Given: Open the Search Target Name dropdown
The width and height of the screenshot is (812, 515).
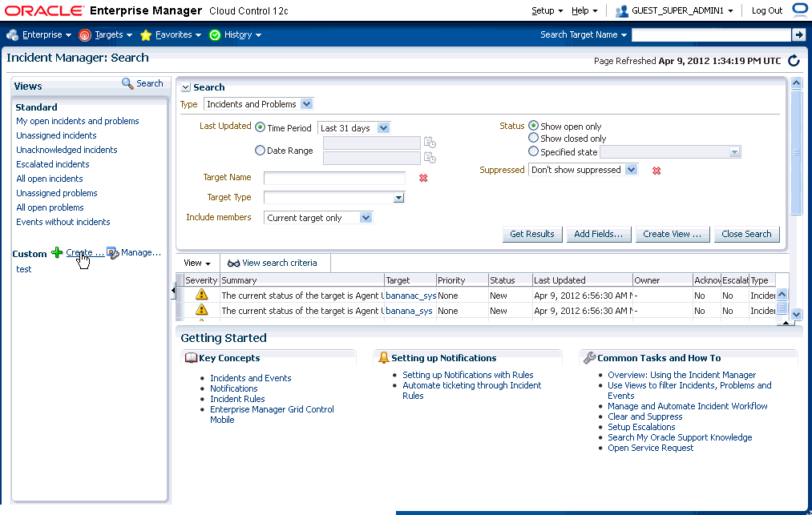Looking at the screenshot, I should [584, 34].
